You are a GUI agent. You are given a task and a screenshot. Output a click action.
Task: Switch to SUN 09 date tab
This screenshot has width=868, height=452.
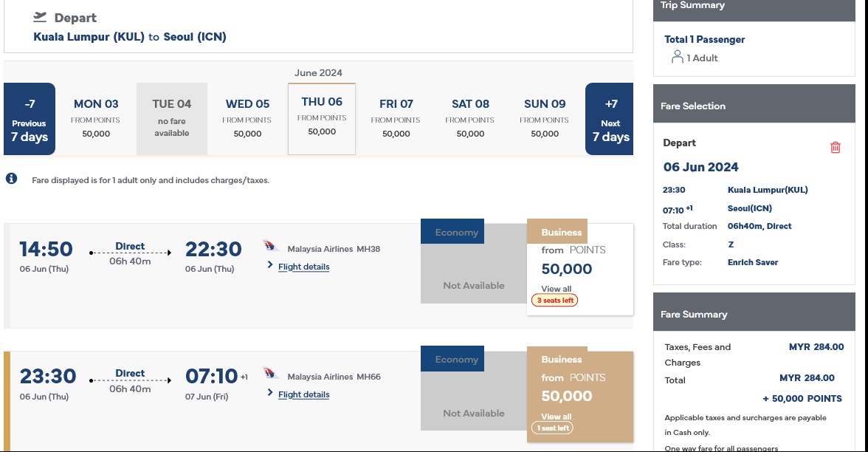pos(545,118)
